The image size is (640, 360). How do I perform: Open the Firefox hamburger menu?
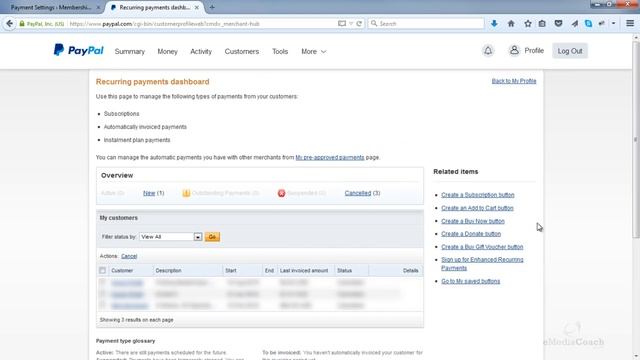coord(630,24)
